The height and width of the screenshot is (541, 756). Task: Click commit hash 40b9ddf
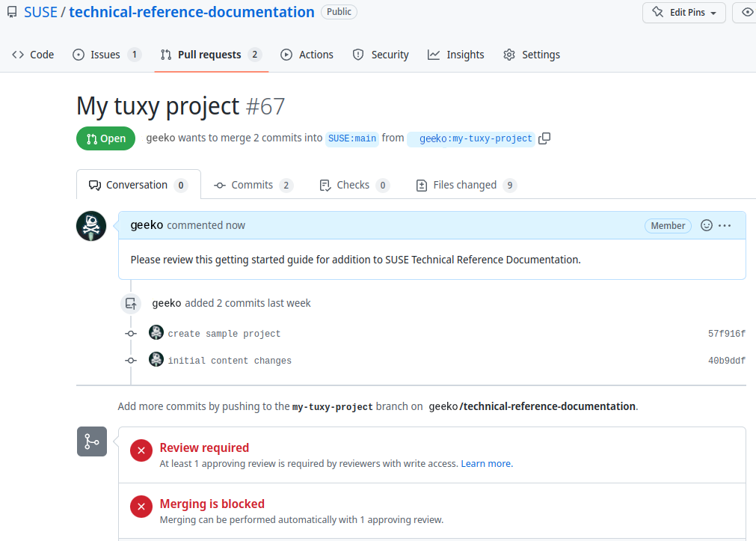(726, 361)
